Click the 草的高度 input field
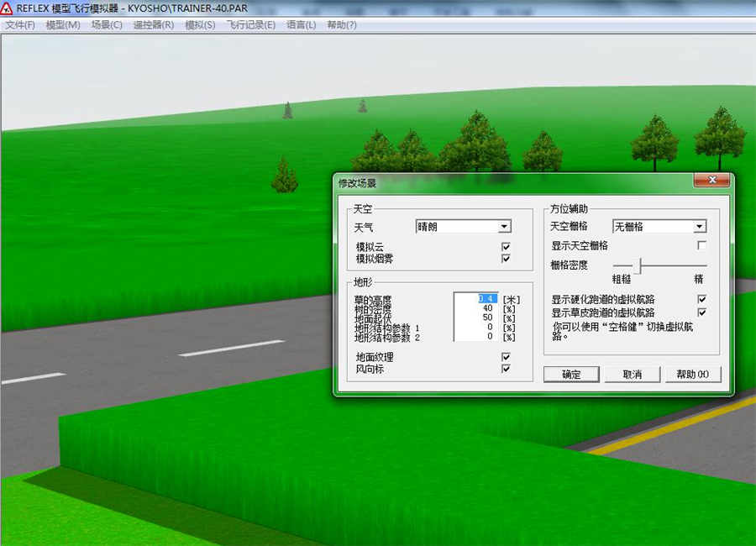The image size is (756, 546). pyautogui.click(x=476, y=299)
